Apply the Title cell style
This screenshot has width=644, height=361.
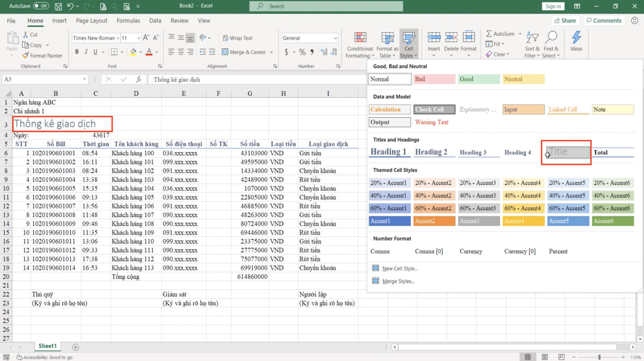tap(568, 152)
